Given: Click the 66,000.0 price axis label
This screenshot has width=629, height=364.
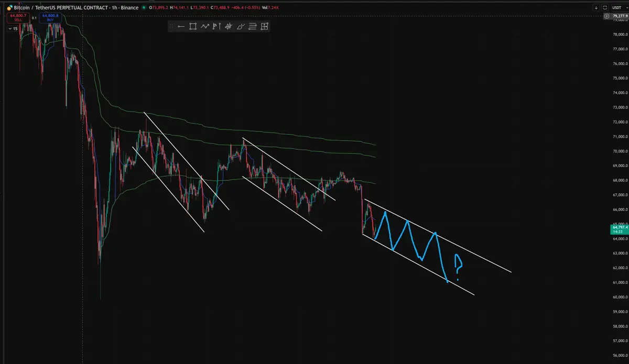Looking at the screenshot, I should coord(620,210).
